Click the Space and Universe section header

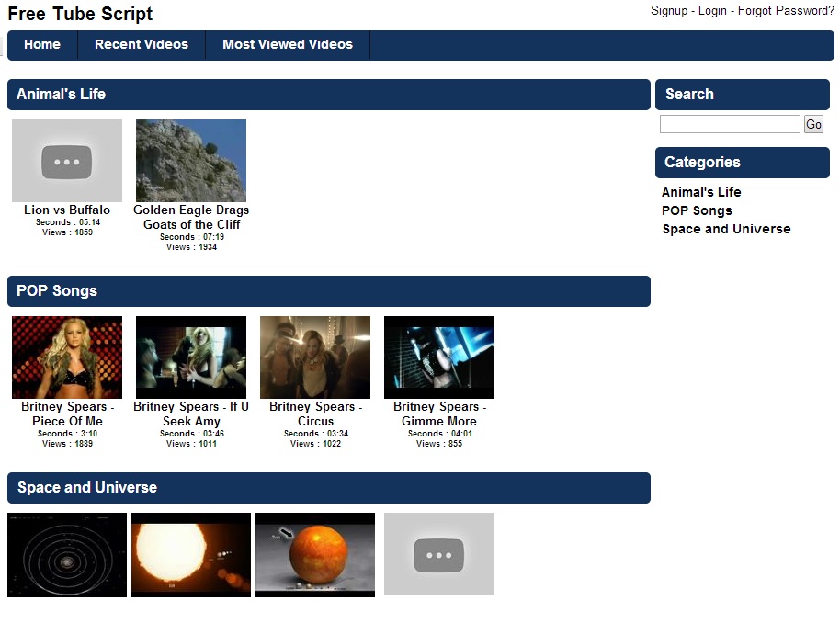[329, 488]
